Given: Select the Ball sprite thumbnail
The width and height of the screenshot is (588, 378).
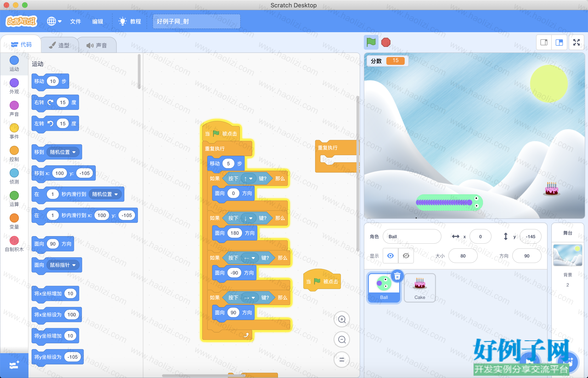Looking at the screenshot, I should click(384, 288).
